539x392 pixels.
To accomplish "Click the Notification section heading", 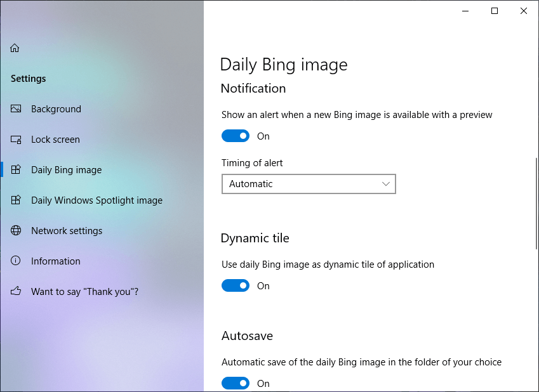I will tap(253, 88).
